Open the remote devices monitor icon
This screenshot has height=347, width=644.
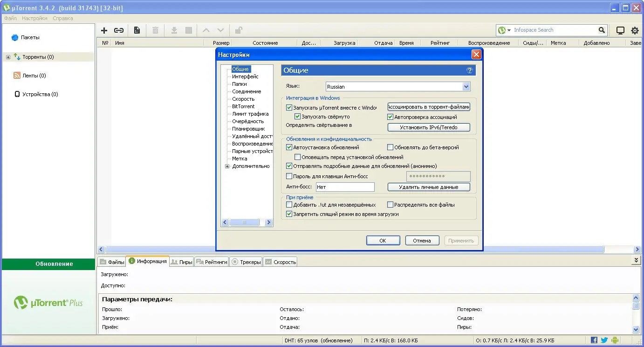pos(620,30)
